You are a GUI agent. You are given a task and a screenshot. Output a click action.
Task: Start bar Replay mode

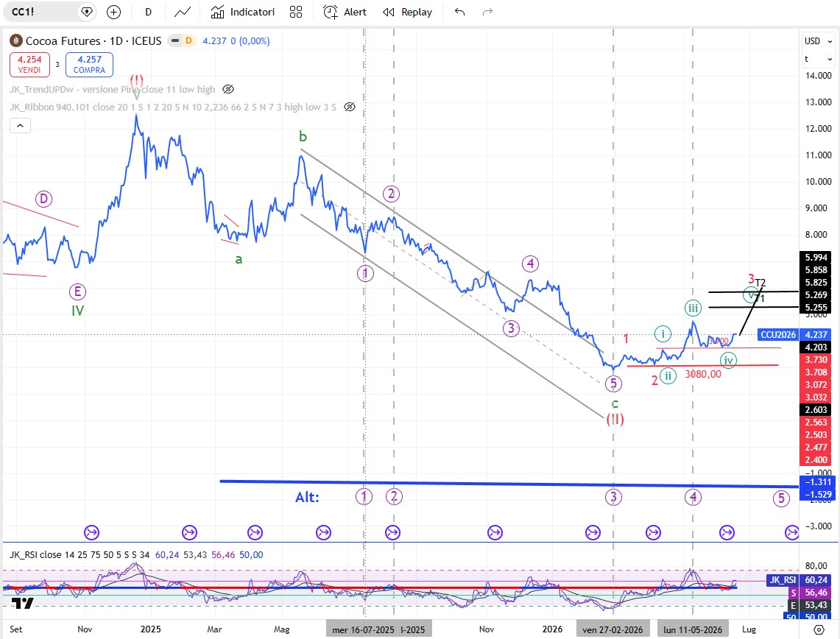point(408,12)
